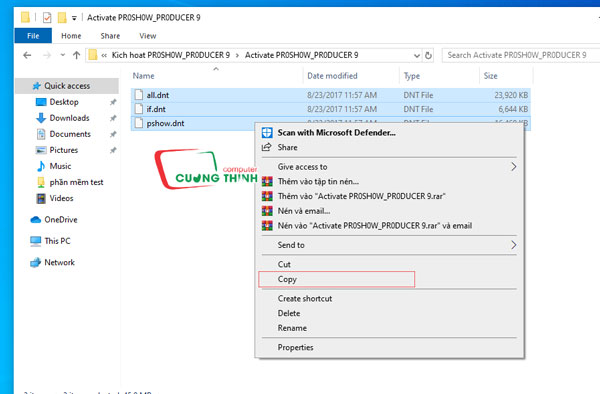
Task: Choose Scan with Microsoft Defender
Action: (389, 133)
